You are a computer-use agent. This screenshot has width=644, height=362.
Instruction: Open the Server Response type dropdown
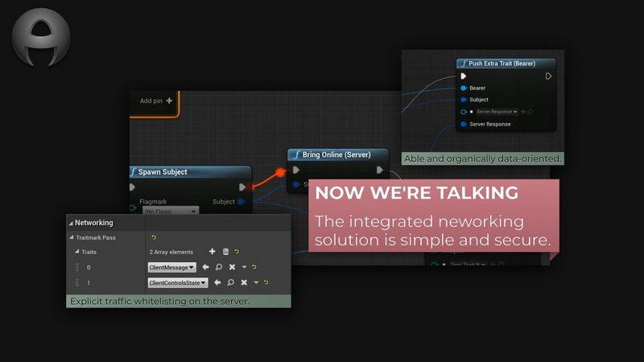point(496,112)
